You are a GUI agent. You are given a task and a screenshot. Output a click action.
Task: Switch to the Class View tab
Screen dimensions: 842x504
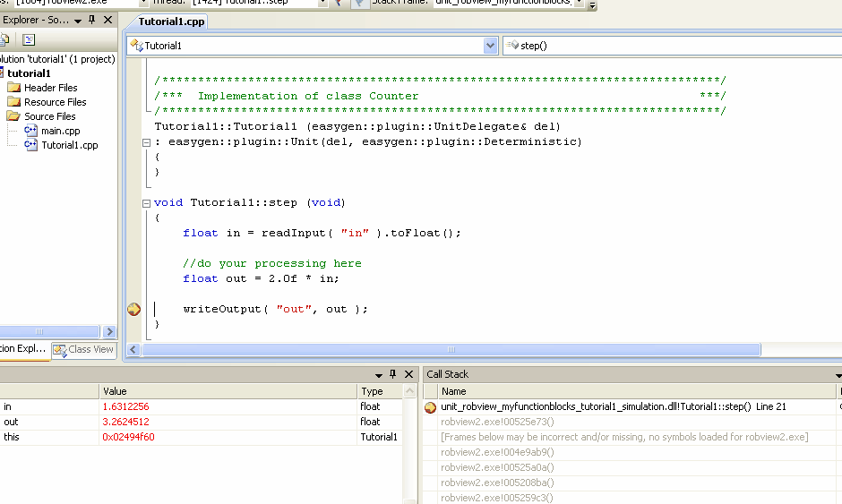[84, 349]
